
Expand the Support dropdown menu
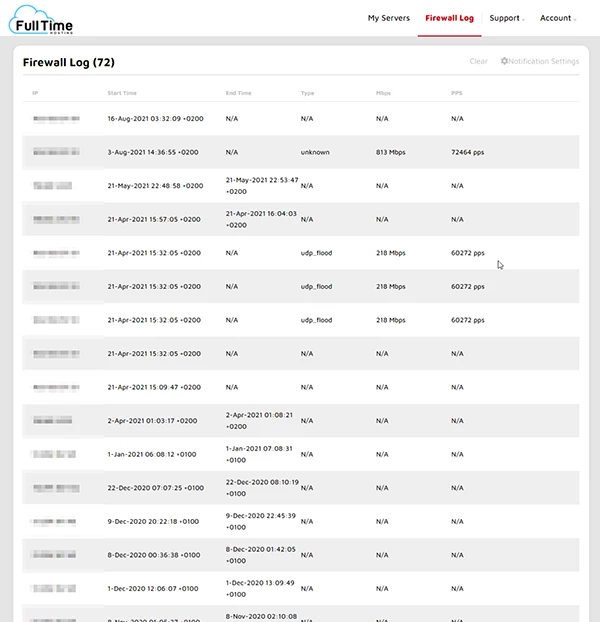[506, 18]
